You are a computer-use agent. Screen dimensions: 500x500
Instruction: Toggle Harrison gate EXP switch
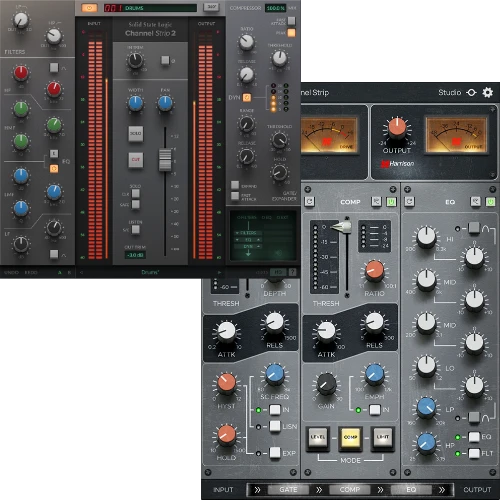pyautogui.click(x=275, y=453)
